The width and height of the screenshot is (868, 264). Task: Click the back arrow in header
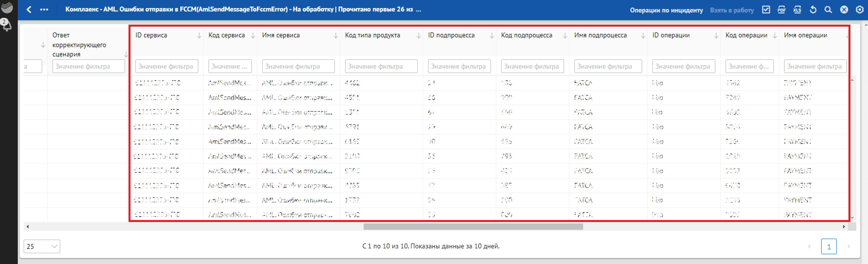click(29, 10)
